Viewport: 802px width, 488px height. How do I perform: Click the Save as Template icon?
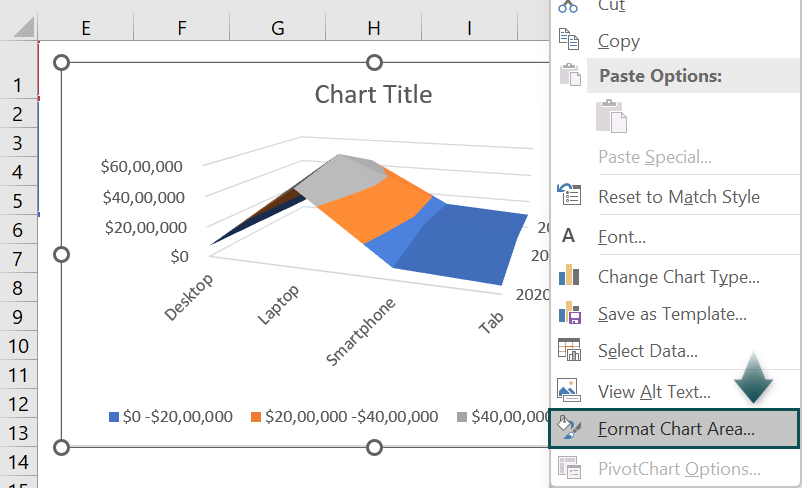click(569, 313)
